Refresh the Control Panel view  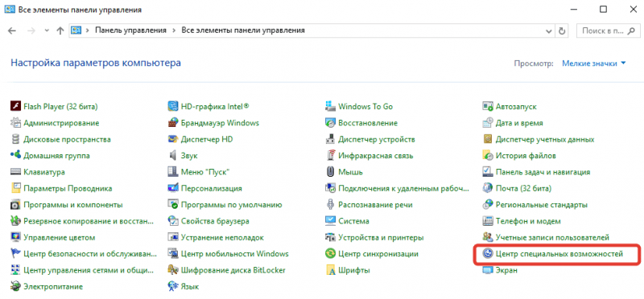click(562, 31)
